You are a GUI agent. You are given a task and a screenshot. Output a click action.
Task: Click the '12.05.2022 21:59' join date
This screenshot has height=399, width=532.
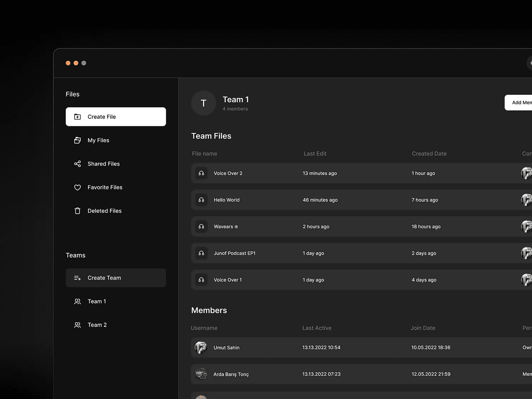coord(431,374)
